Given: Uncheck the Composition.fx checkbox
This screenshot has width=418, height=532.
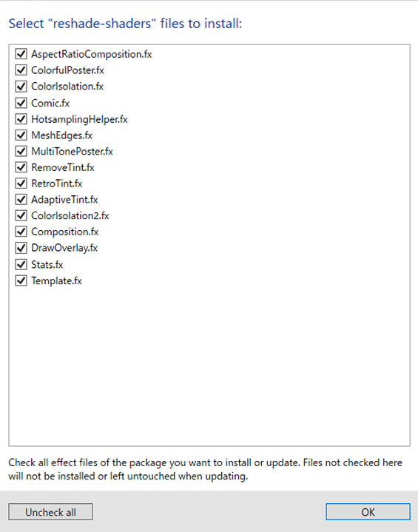Looking at the screenshot, I should click(21, 232).
